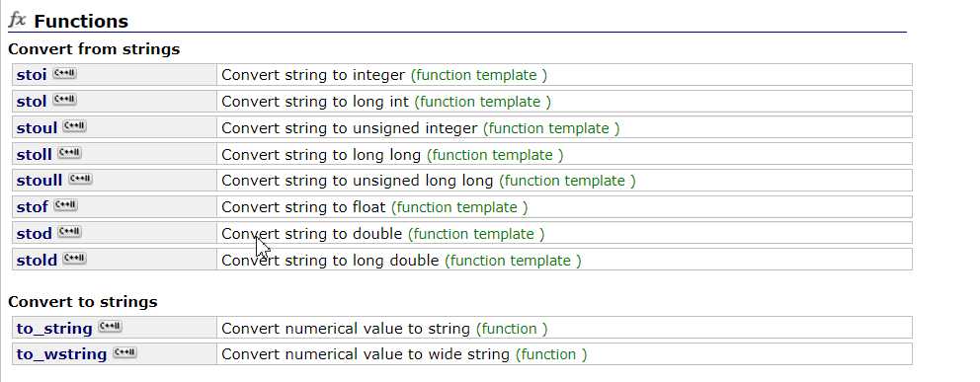Click the C++11 badge beside stoul

[x=74, y=126]
